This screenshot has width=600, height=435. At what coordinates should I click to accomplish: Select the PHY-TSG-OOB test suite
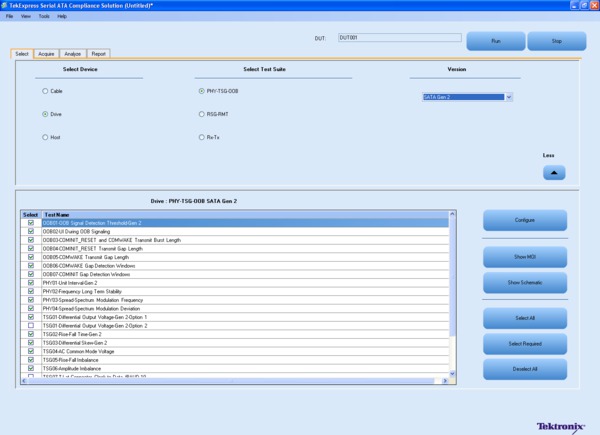[x=202, y=91]
